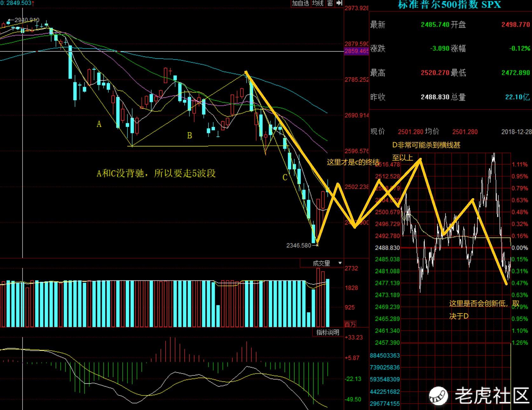532x410 pixels.
Task: Click intraday volume label 884503363
Action: pos(385,355)
